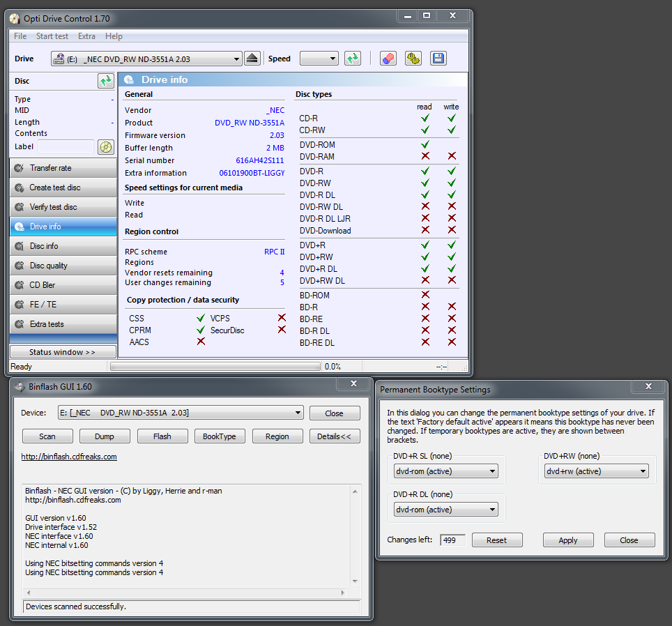Viewport: 672px width, 626px height.
Task: Click Dump button in Binflash
Action: (105, 436)
